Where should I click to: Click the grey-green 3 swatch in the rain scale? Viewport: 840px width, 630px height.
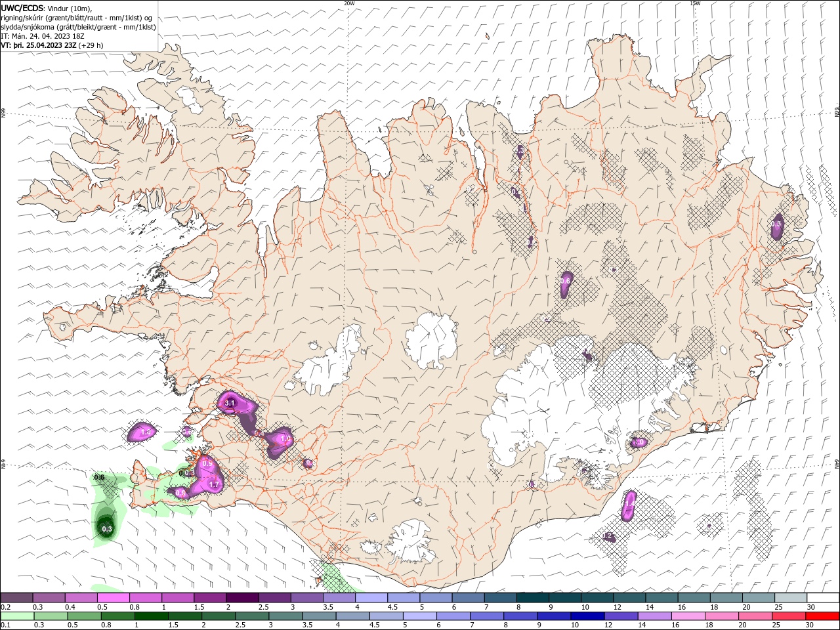pyautogui.click(x=285, y=616)
